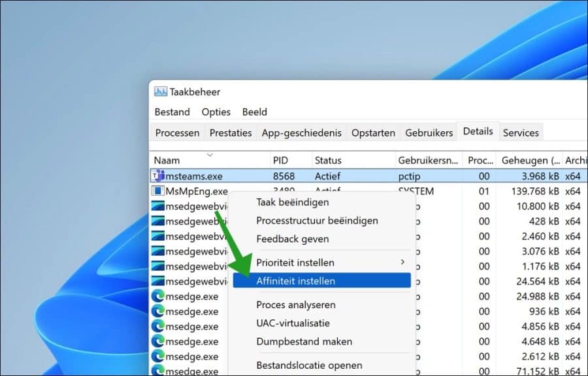588x376 pixels.
Task: Click the Actief status of msteams.exe
Action: pos(327,176)
